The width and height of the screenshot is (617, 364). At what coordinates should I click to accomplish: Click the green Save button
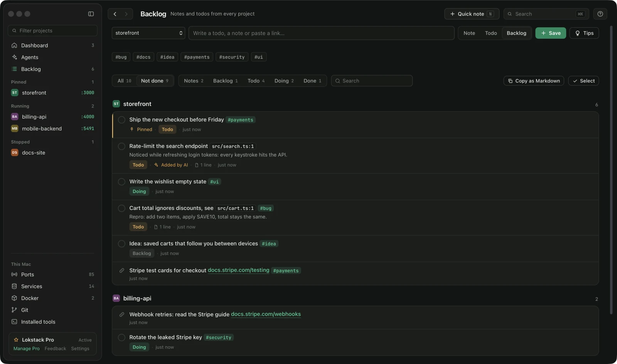pos(551,33)
